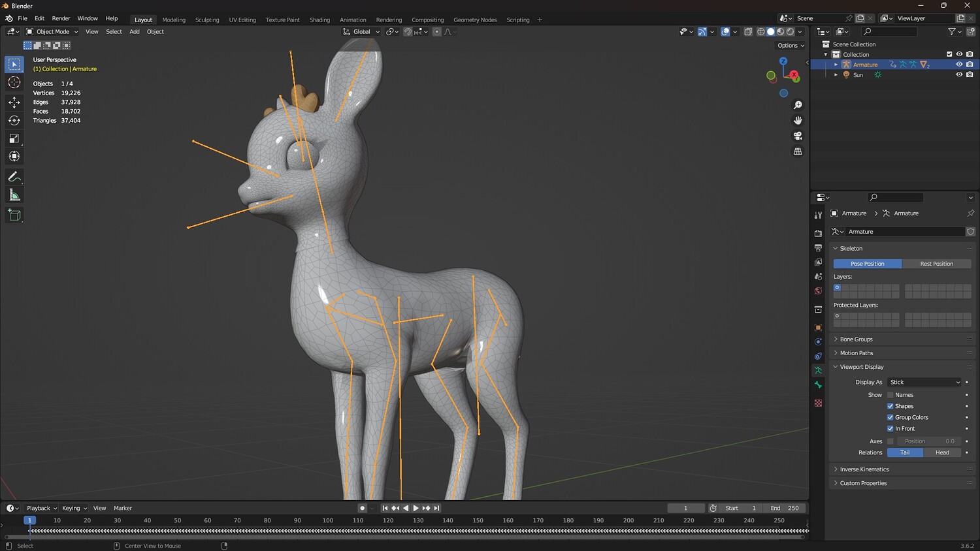Uncheck the Group Colors checkbox
The width and height of the screenshot is (980, 551).
[890, 417]
